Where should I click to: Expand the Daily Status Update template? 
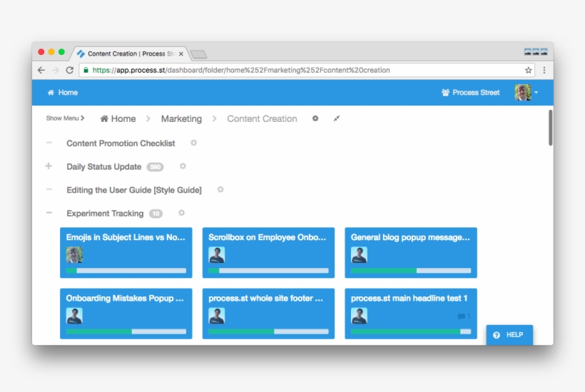[x=49, y=166]
